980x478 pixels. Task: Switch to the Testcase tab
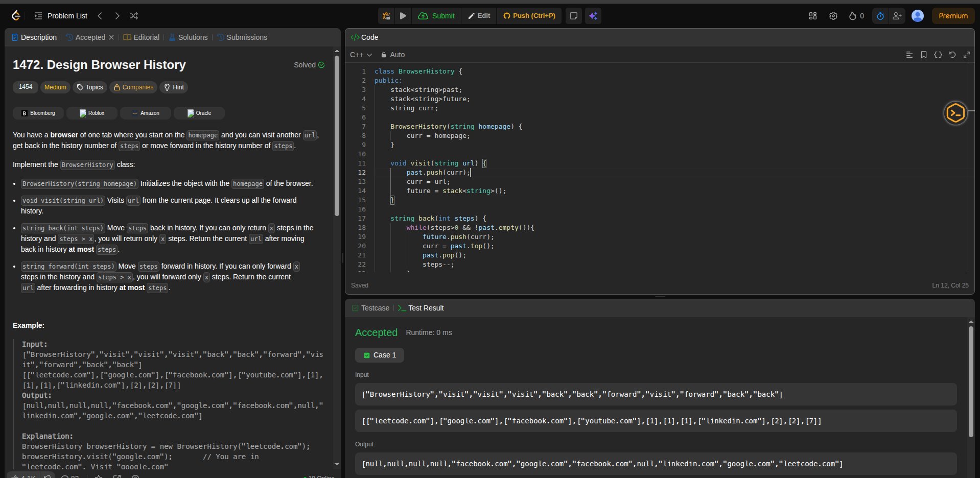point(370,308)
